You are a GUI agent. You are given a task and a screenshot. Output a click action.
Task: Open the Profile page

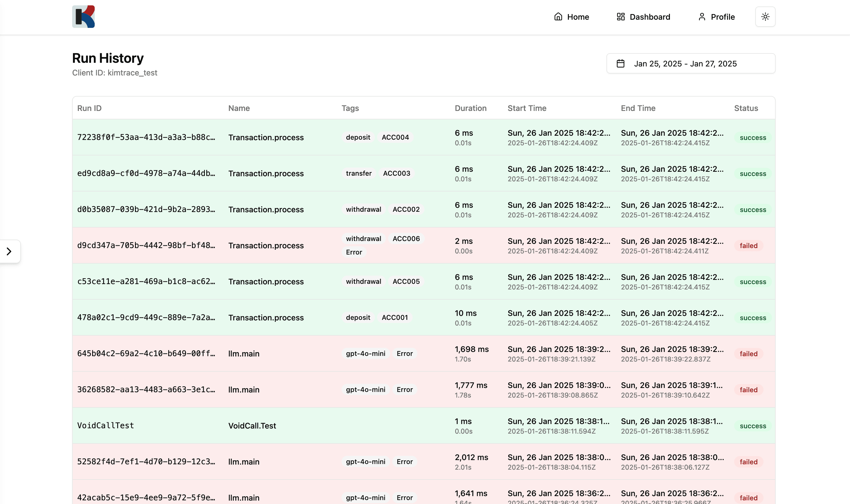pyautogui.click(x=716, y=17)
